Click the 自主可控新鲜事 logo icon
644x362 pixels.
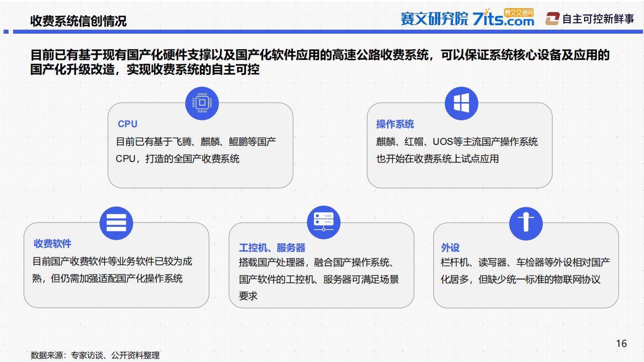click(552, 19)
